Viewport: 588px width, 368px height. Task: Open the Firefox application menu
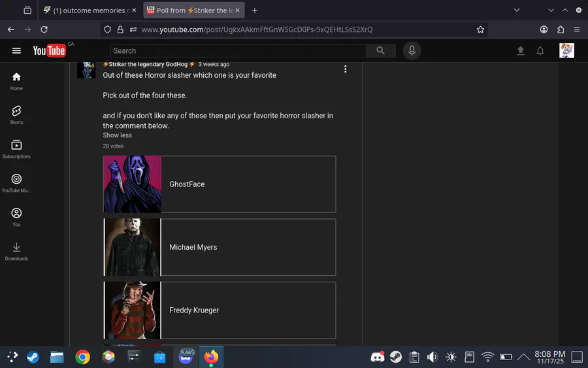pos(577,29)
